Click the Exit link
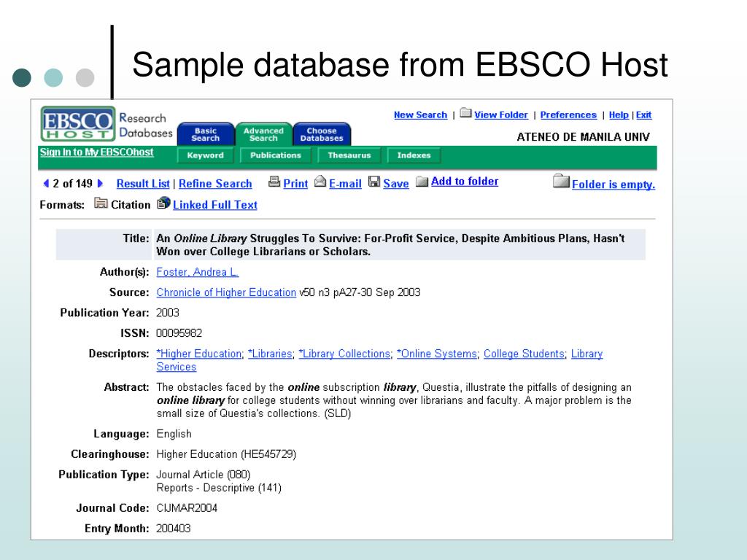Image resolution: width=747 pixels, height=560 pixels. point(643,114)
